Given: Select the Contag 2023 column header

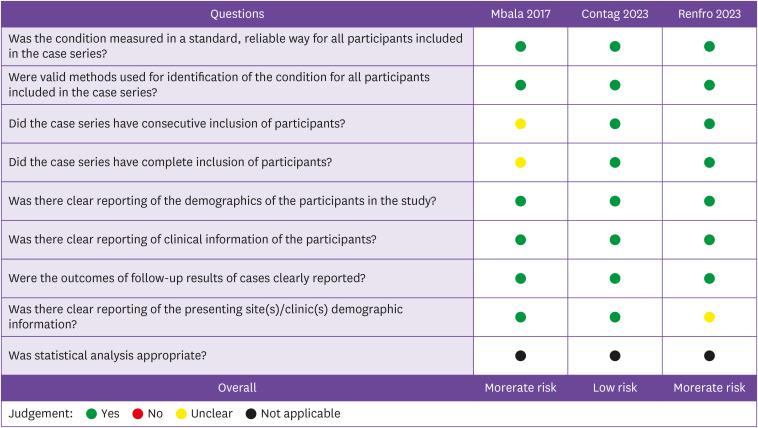Looking at the screenshot, I should point(615,14).
